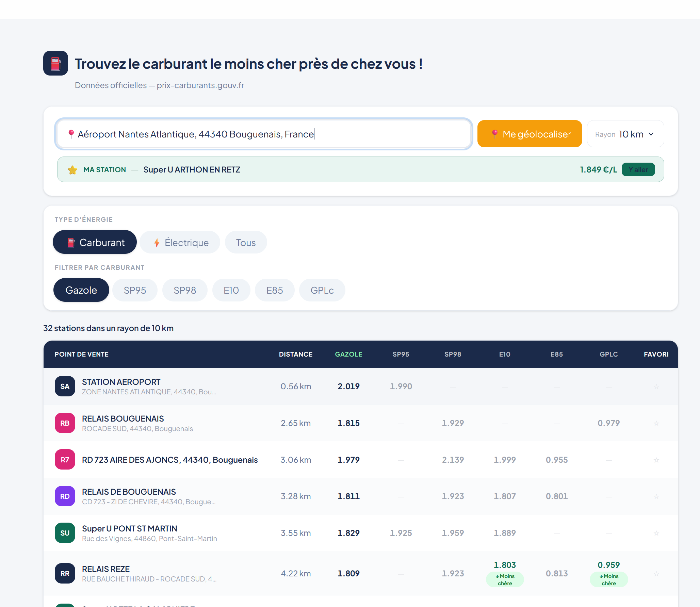Select the Tous energy type

246,242
